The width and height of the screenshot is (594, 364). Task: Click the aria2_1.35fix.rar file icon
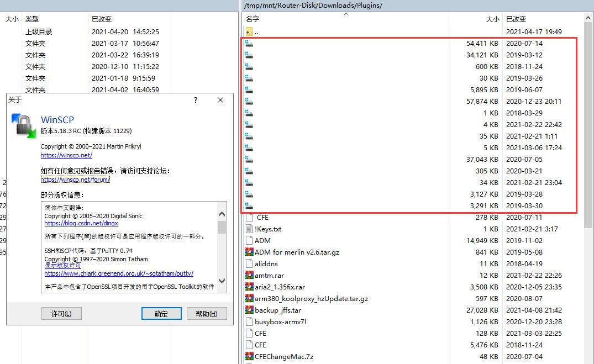(249, 287)
